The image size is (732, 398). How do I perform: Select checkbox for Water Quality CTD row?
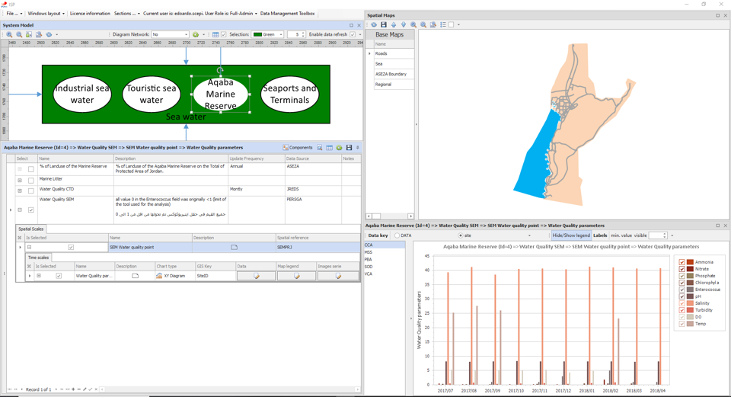pos(31,191)
